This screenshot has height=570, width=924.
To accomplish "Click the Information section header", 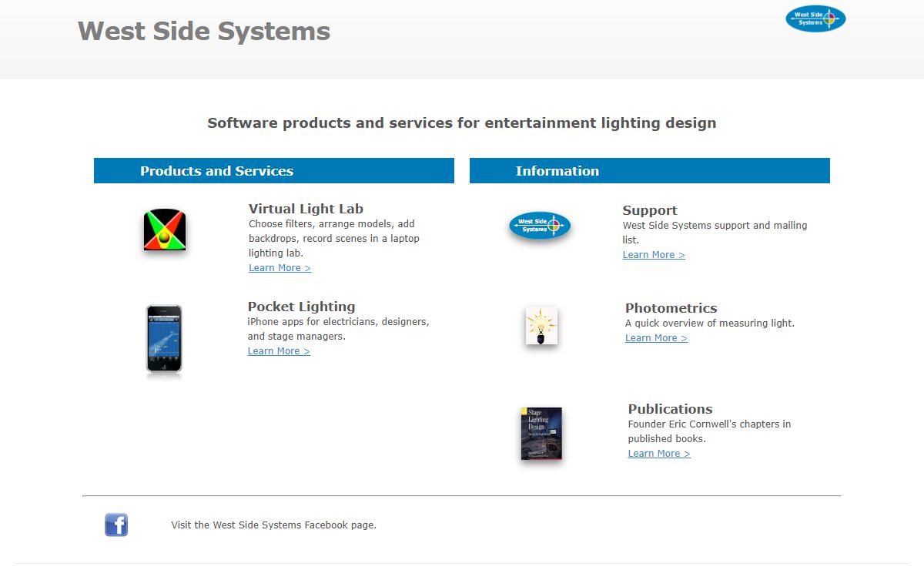I will pos(650,171).
